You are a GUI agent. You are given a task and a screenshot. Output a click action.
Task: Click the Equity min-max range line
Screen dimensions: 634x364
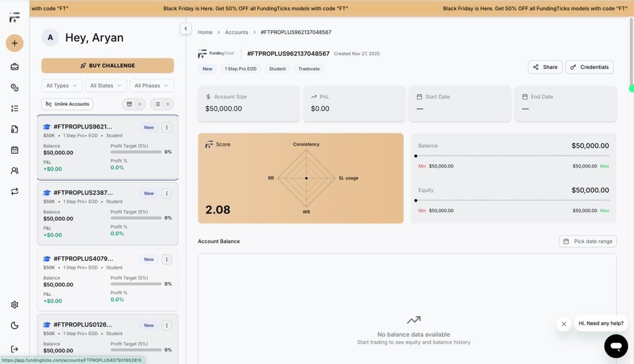coord(512,200)
